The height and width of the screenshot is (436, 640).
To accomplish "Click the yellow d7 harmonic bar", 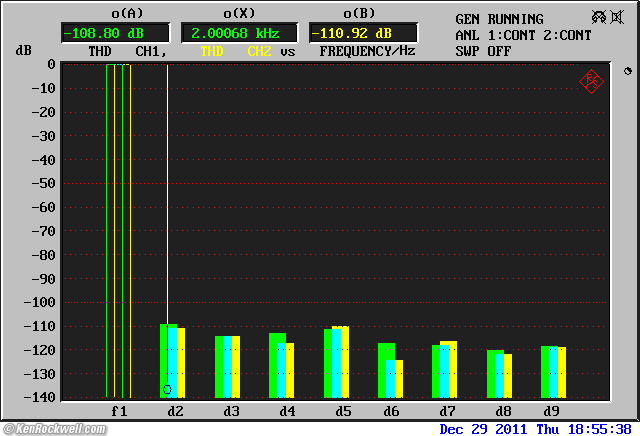I will click(453, 369).
